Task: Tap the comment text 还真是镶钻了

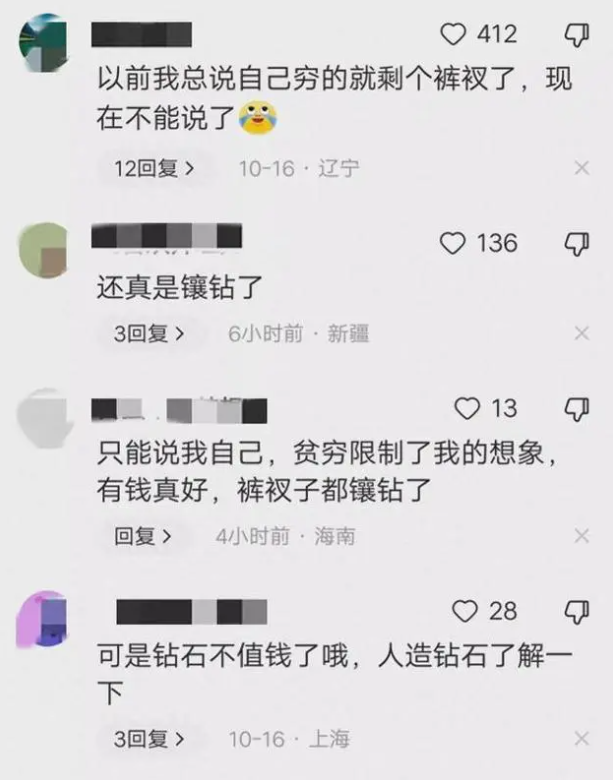Action: [180, 288]
